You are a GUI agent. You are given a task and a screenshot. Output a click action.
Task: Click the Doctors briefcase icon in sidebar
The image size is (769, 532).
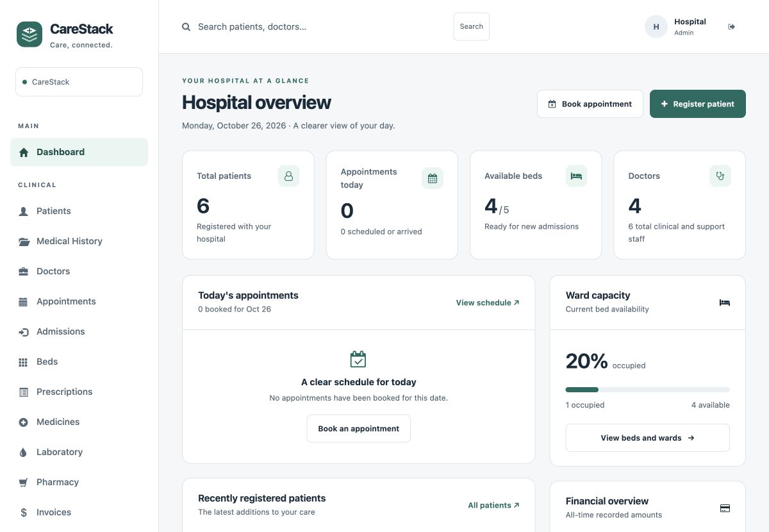click(x=24, y=272)
